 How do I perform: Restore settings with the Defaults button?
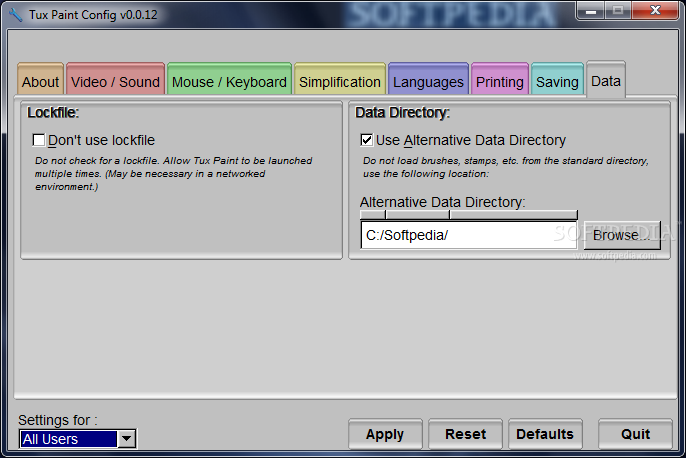(545, 434)
